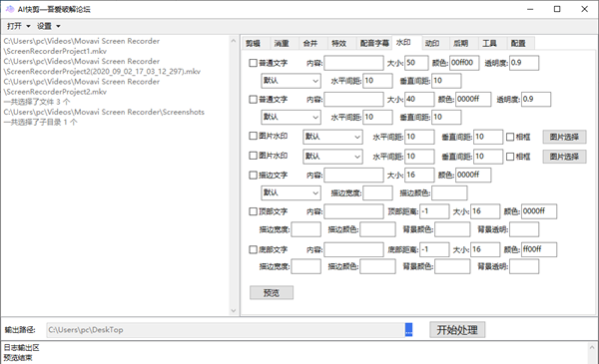Click the output path field showing C:\Users\pc\DeskTop

[226, 330]
